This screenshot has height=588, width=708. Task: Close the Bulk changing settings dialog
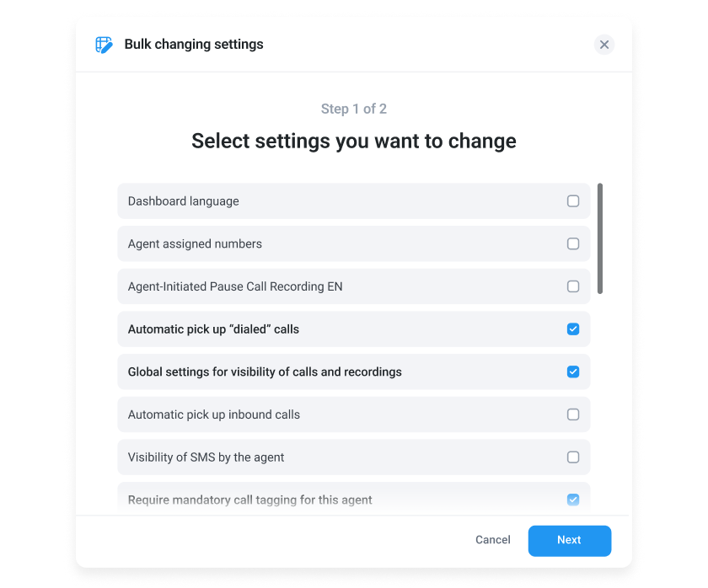pos(604,45)
